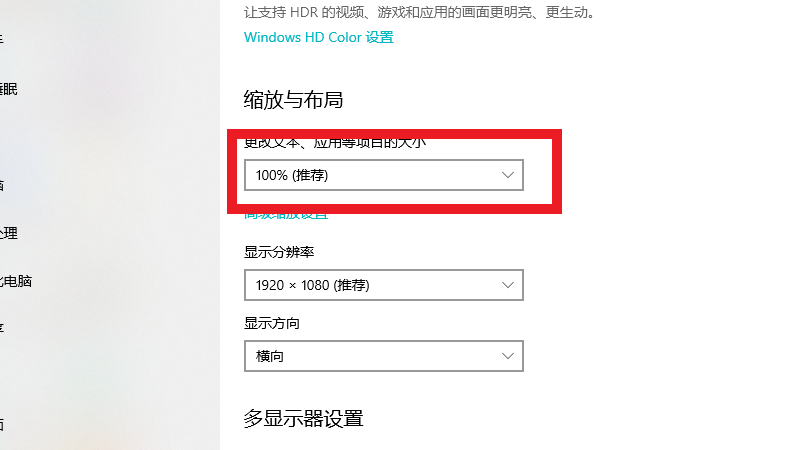Click the 显示分辨率 label
The width and height of the screenshot is (800, 450).
point(286,252)
